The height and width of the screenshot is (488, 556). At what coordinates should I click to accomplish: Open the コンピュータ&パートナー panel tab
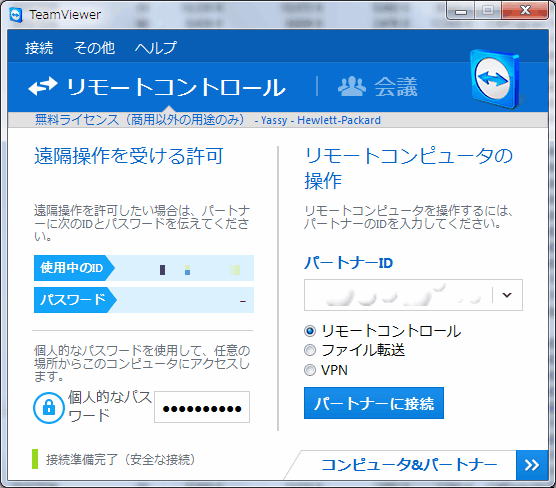pyautogui.click(x=409, y=465)
